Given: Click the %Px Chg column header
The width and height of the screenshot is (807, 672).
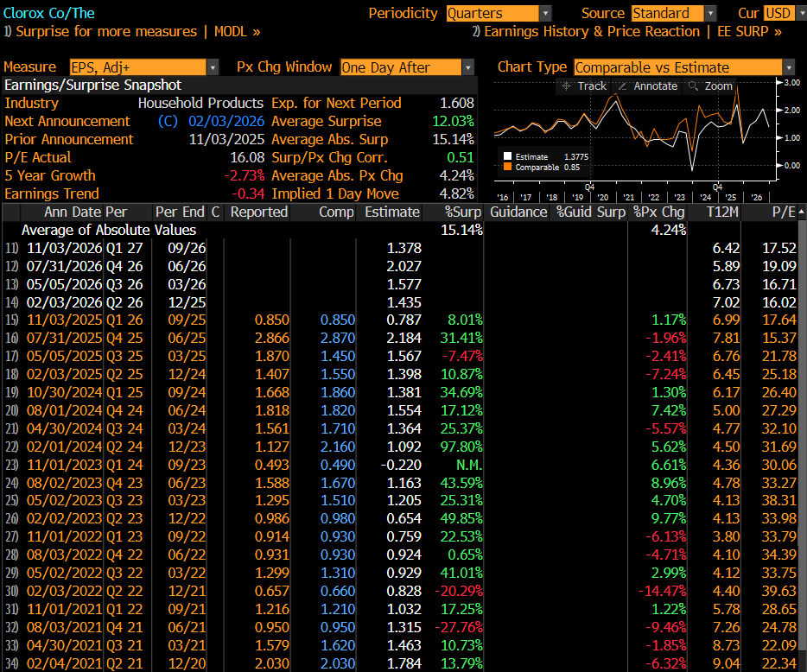Looking at the screenshot, I should [x=658, y=212].
